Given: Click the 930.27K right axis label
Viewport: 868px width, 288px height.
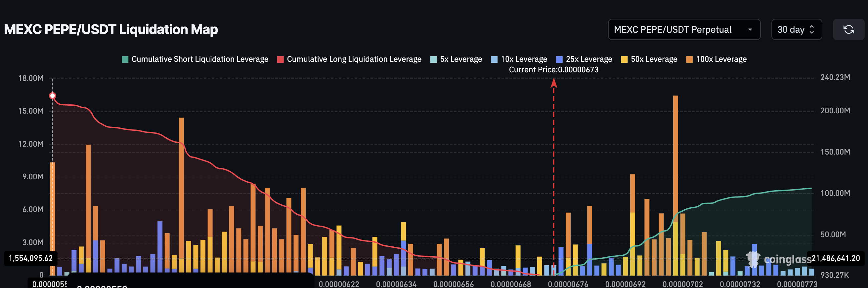Looking at the screenshot, I should 835,275.
